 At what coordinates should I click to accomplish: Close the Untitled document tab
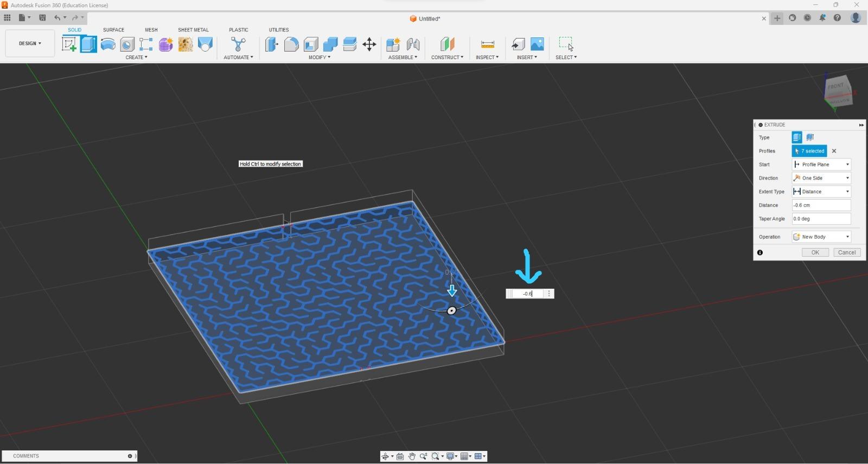(x=764, y=18)
